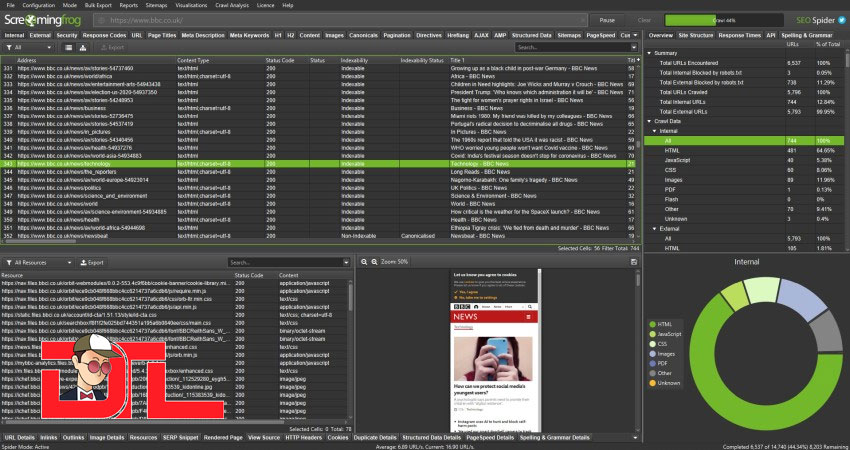The image size is (850, 450).
Task: Open the Crawl Analysis menu
Action: [x=231, y=5]
